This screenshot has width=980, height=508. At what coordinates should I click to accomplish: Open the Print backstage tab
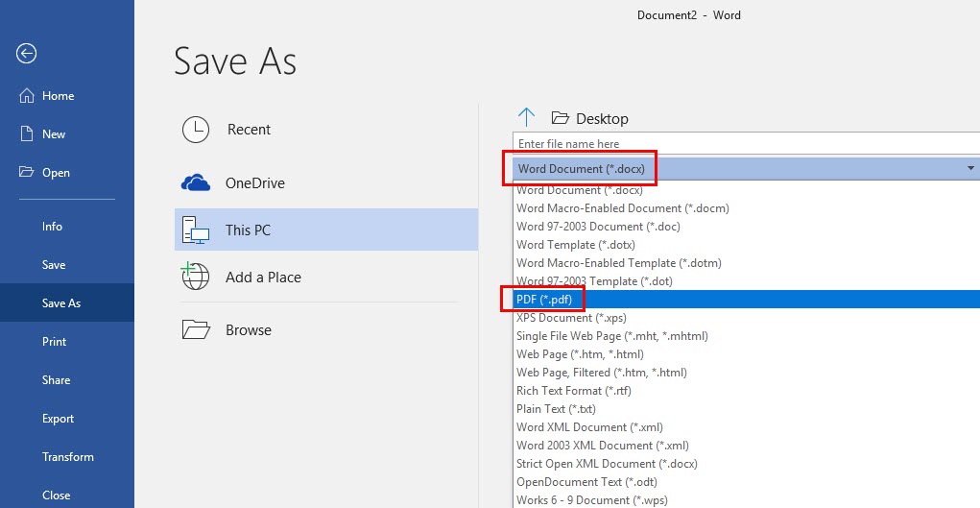[x=67, y=342]
